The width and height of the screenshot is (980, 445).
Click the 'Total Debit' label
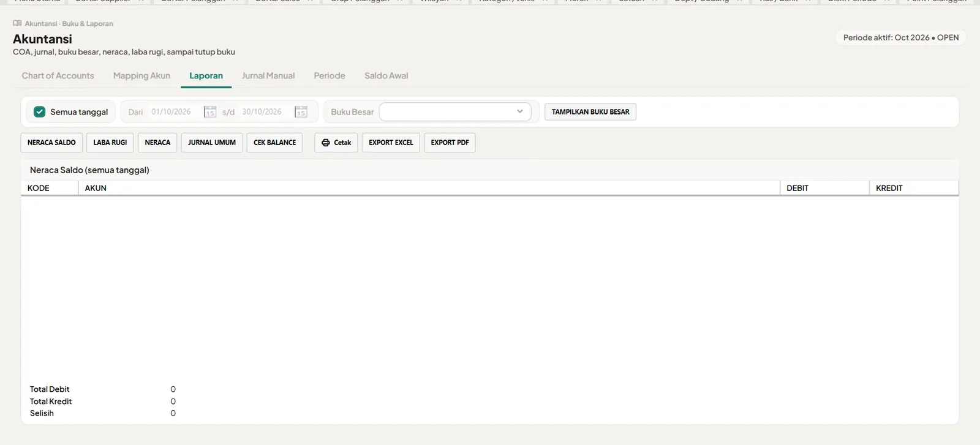tap(50, 389)
